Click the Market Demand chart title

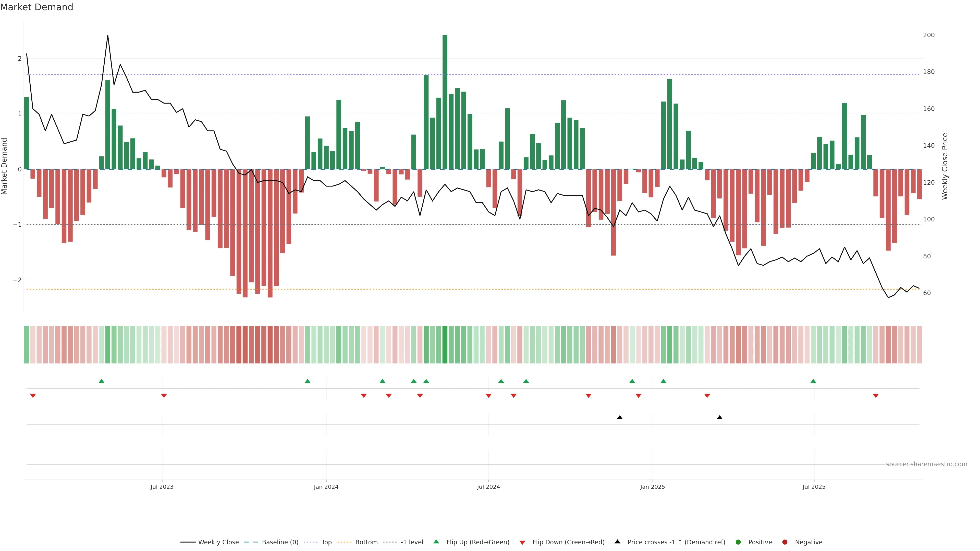tap(36, 7)
